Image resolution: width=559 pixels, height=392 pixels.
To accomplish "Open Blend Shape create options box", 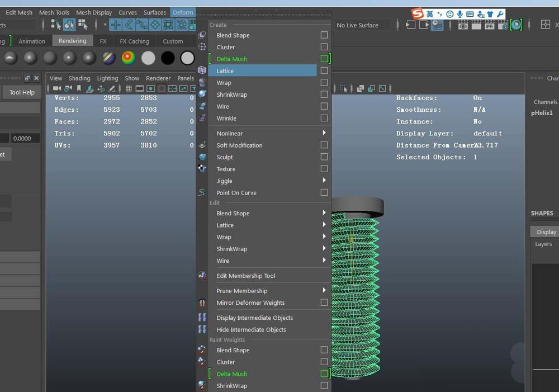I will 324,35.
